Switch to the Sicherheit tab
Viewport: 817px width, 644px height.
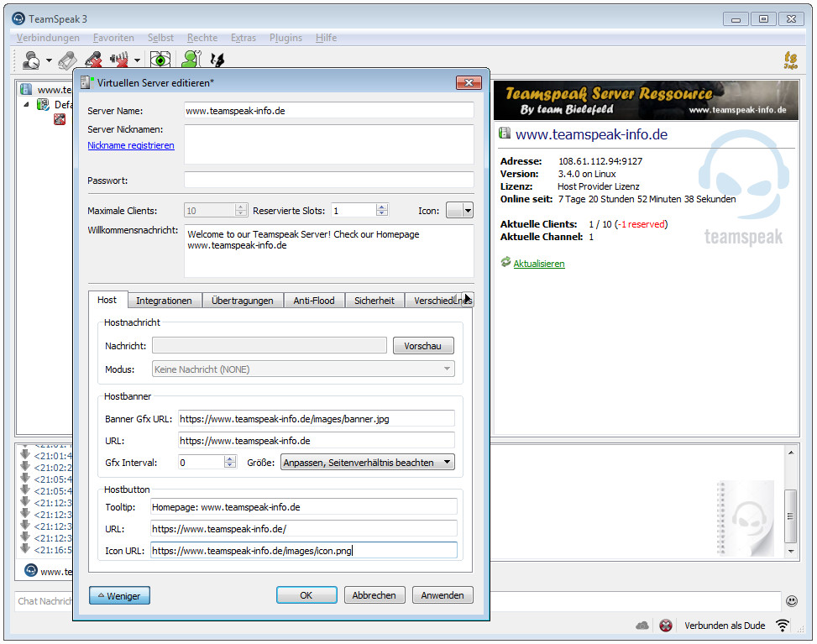(x=374, y=301)
